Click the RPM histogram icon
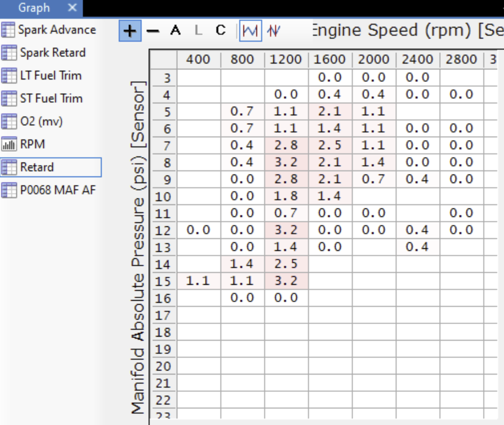The height and width of the screenshot is (425, 504). (8, 144)
